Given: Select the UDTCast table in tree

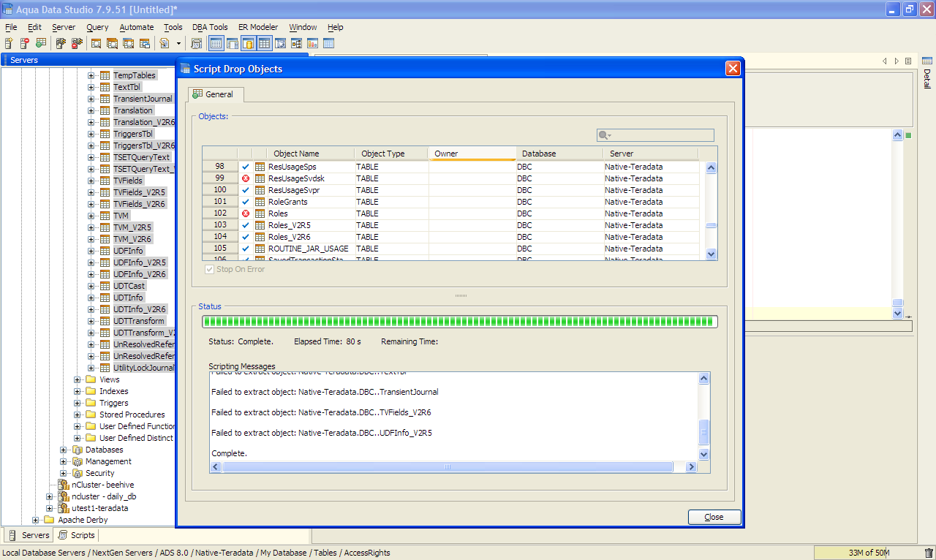Looking at the screenshot, I should [x=129, y=286].
